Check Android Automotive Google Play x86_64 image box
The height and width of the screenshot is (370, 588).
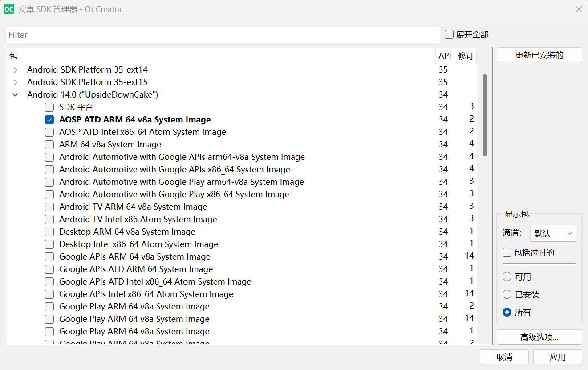click(x=49, y=194)
